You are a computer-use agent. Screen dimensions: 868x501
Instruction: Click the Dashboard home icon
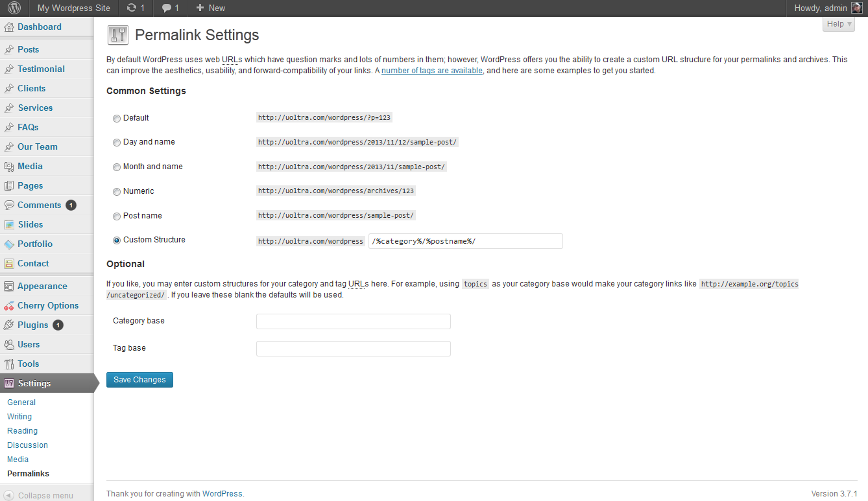(9, 27)
